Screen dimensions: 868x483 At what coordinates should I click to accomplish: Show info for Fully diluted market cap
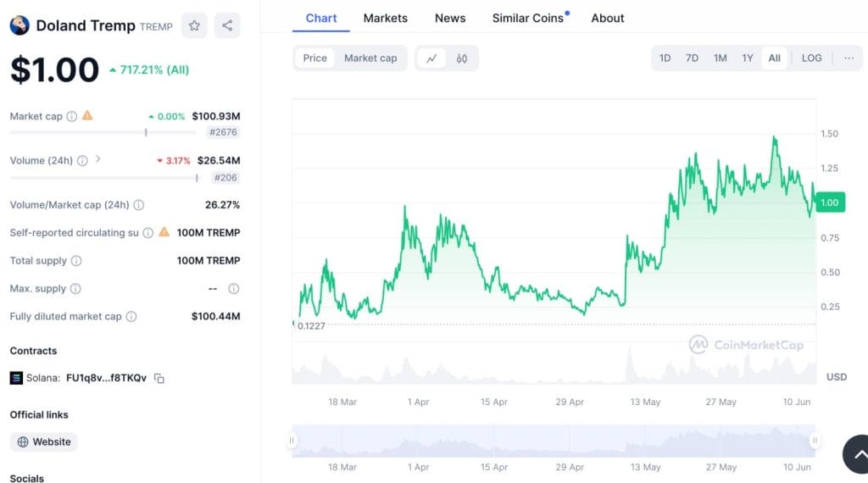[131, 317]
